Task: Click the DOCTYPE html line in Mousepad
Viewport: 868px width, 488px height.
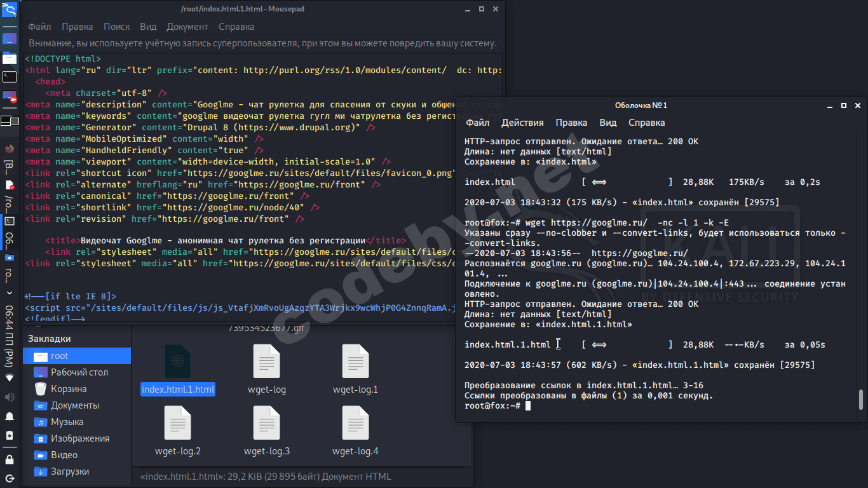Action: 63,58
